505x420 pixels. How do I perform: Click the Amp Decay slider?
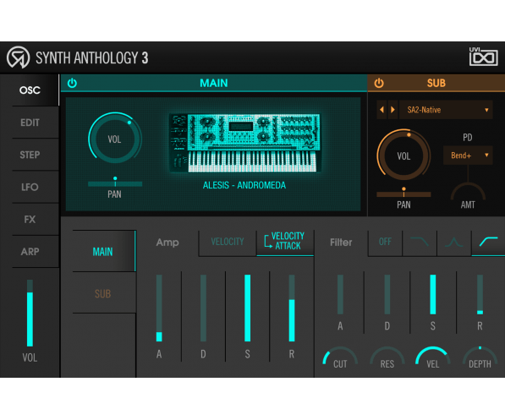click(x=203, y=308)
